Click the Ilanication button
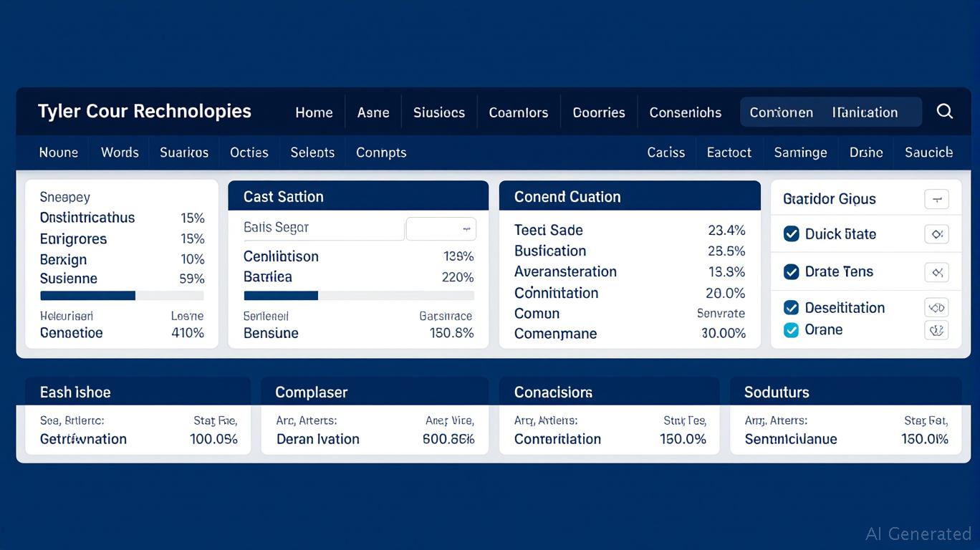Viewport: 980px width, 550px height. [x=865, y=112]
